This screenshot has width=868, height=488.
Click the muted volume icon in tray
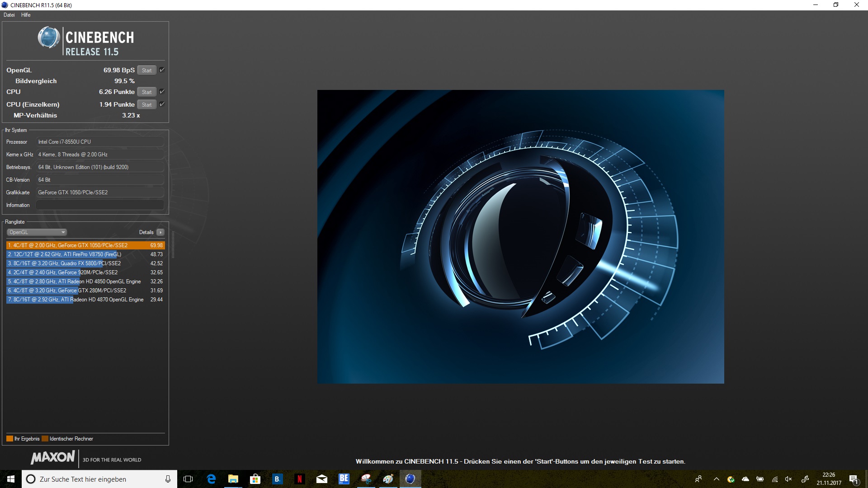point(788,479)
